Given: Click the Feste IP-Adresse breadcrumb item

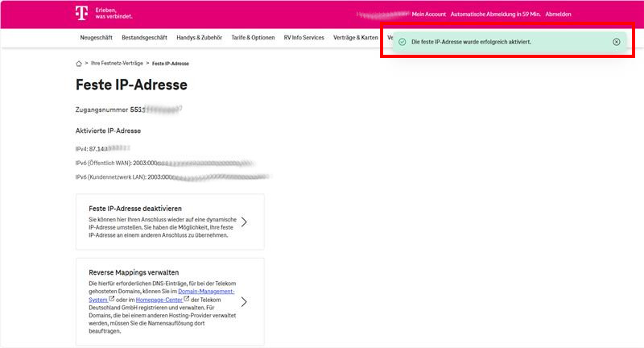Looking at the screenshot, I should [x=171, y=64].
